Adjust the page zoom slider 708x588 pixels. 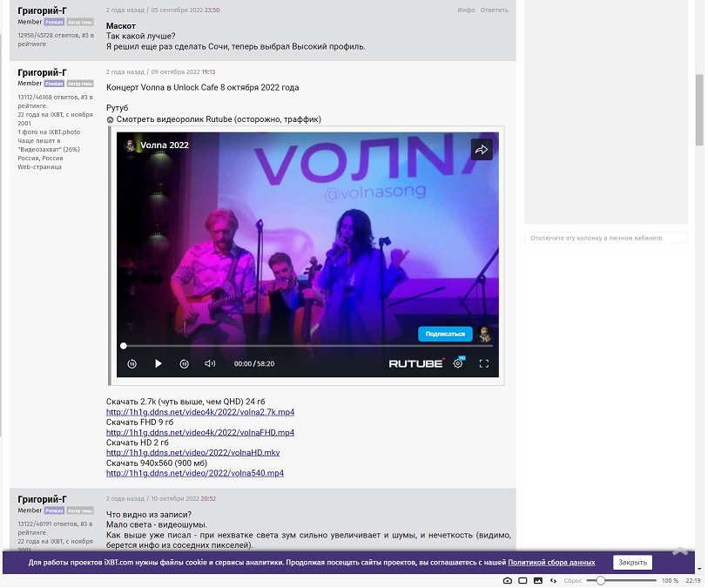(621, 581)
